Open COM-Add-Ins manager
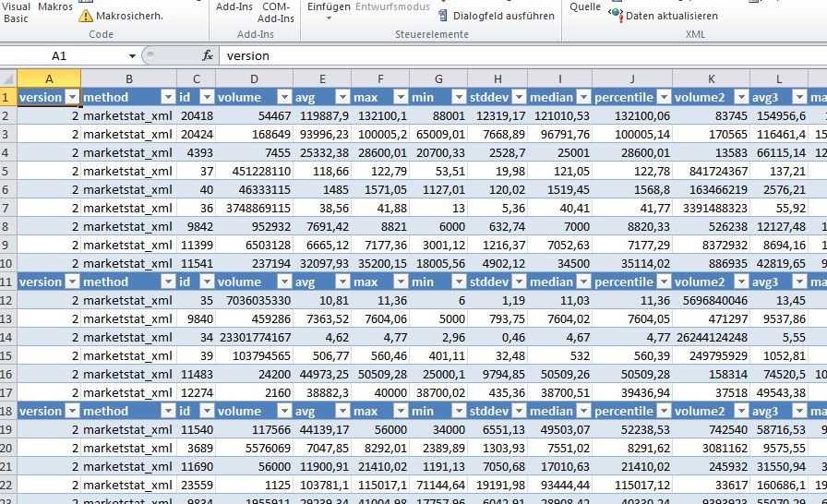827x504 pixels. coord(275,12)
